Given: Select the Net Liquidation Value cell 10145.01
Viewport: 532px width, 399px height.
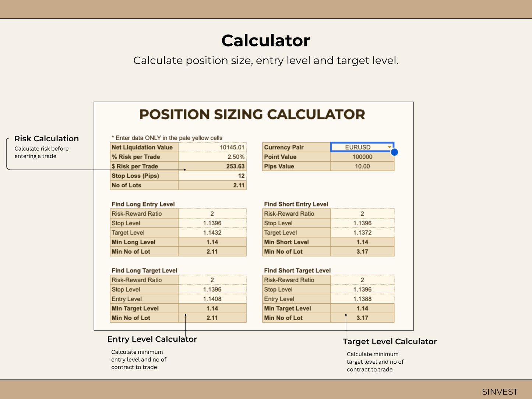Looking at the screenshot, I should coord(212,147).
